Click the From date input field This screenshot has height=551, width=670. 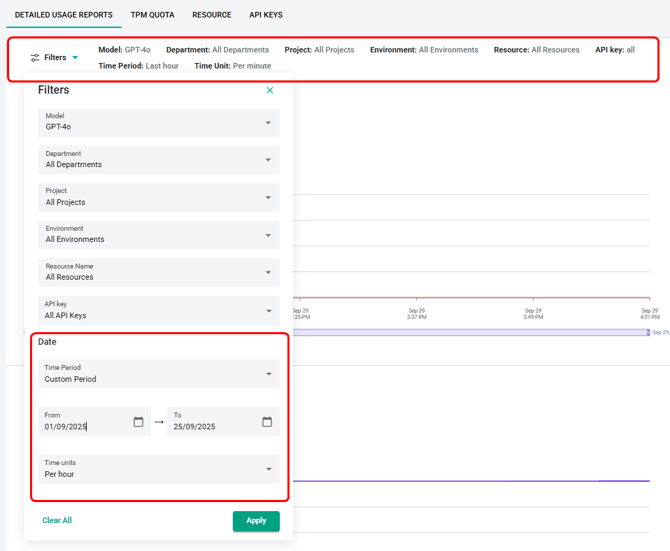point(85,426)
